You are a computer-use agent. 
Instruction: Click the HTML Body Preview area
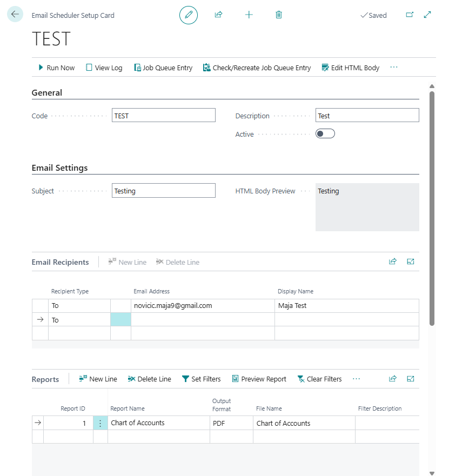click(367, 207)
